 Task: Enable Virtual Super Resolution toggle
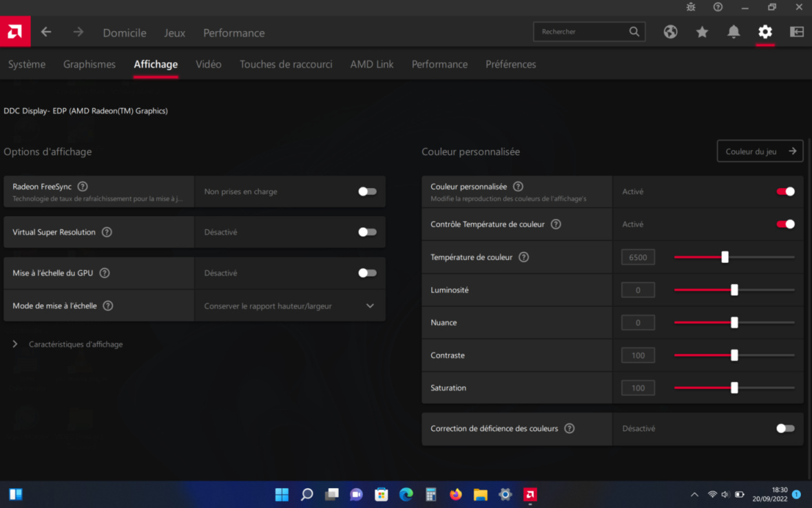tap(367, 232)
